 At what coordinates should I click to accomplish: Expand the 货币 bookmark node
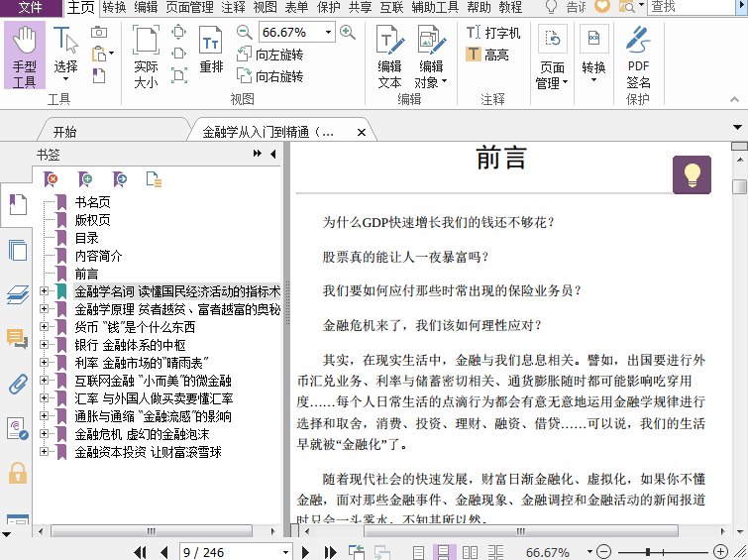[x=44, y=326]
